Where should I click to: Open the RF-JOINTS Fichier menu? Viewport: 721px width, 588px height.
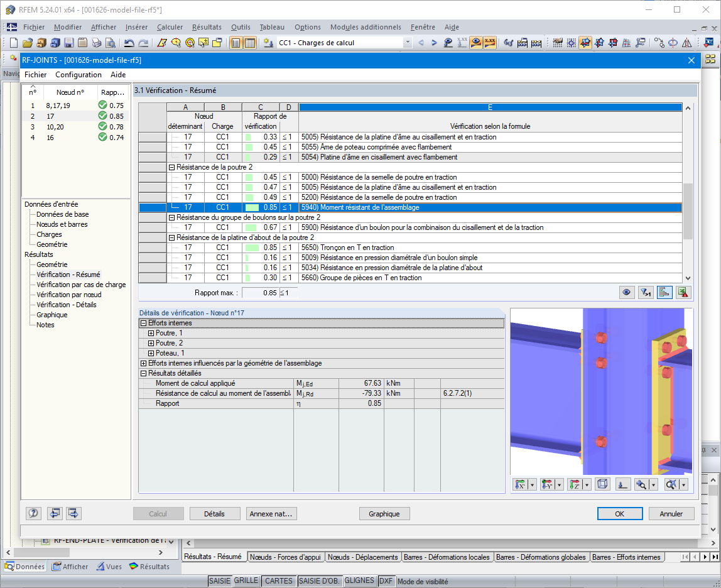click(x=35, y=75)
